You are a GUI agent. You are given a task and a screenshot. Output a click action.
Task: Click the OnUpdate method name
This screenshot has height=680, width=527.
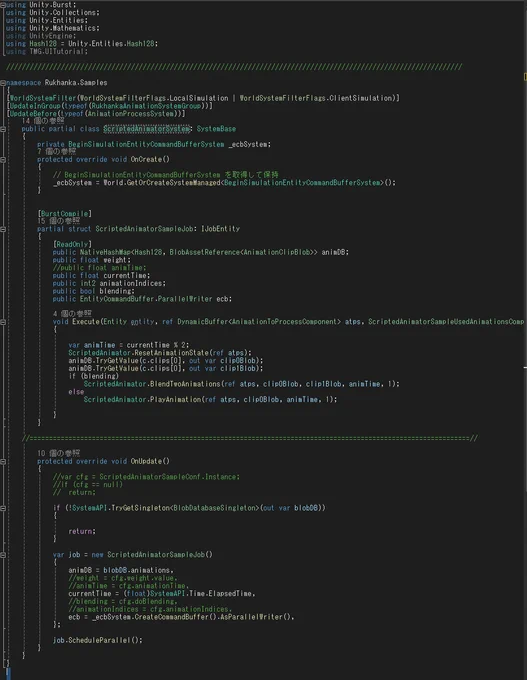[146, 461]
